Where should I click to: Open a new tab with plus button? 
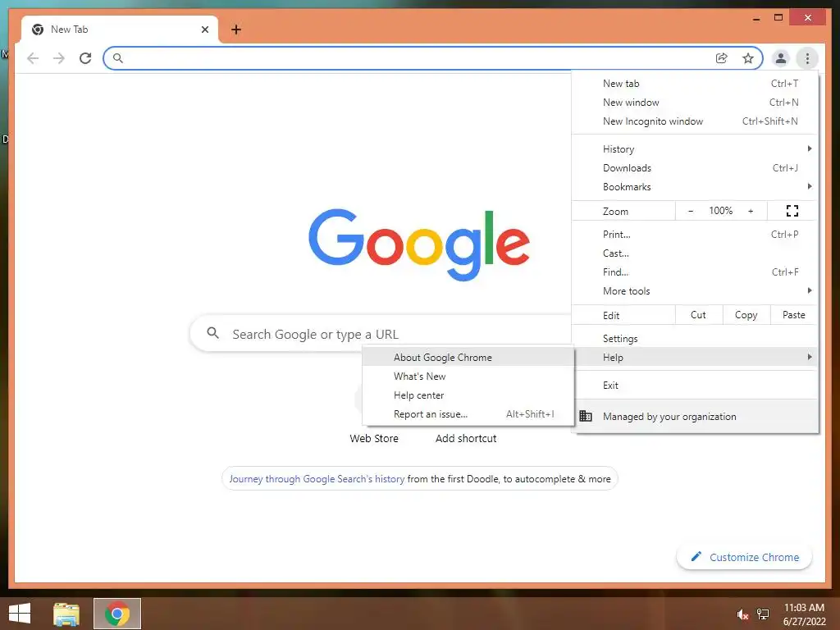coord(236,30)
